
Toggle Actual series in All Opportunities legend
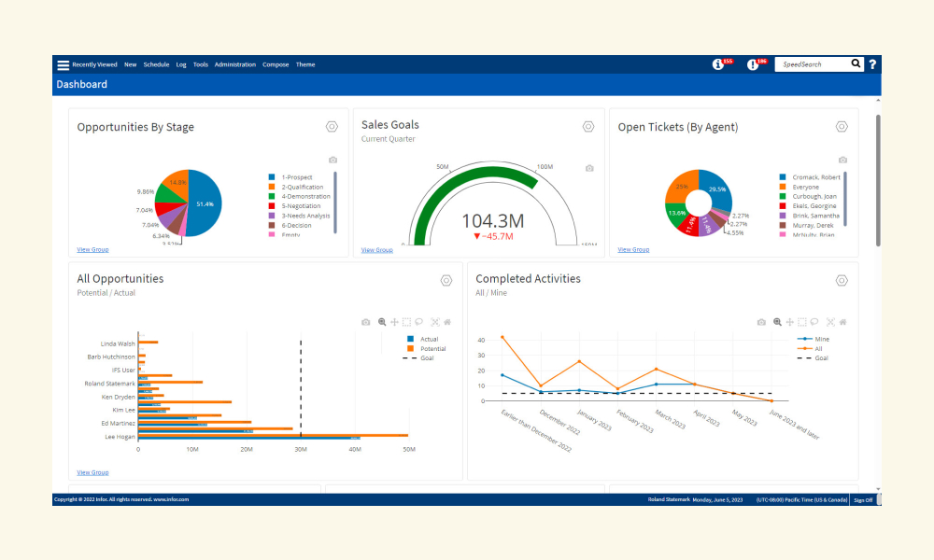(422, 339)
